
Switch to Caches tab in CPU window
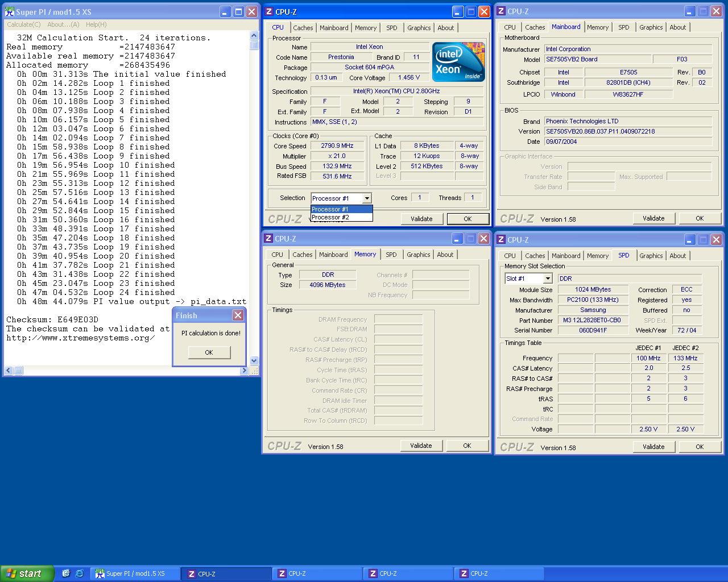point(303,28)
